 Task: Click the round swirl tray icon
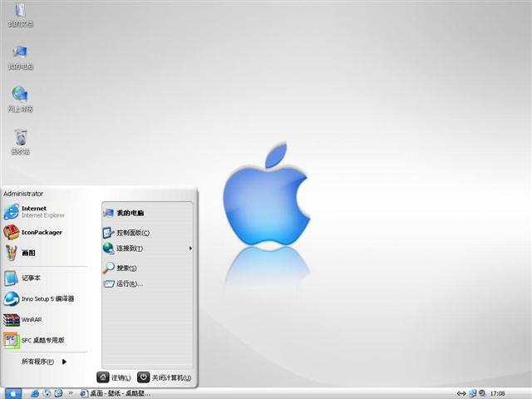pos(482,393)
